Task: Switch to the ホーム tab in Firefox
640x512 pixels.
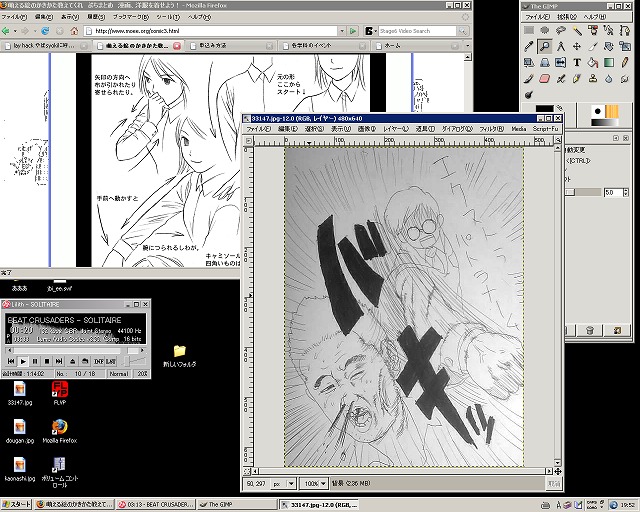Action: click(x=417, y=46)
